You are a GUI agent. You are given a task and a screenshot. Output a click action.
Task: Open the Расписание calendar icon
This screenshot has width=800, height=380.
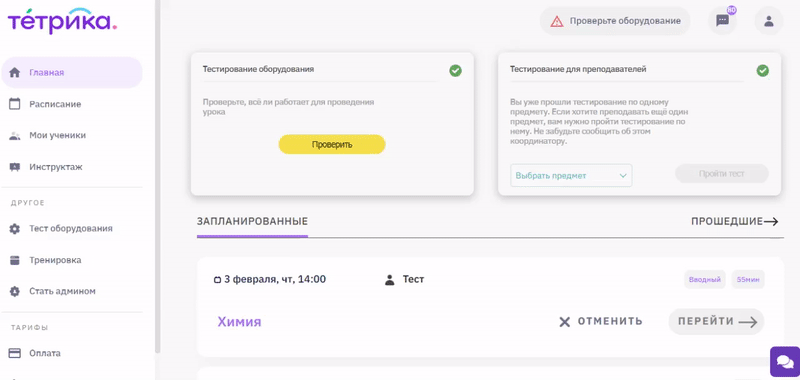(x=15, y=104)
